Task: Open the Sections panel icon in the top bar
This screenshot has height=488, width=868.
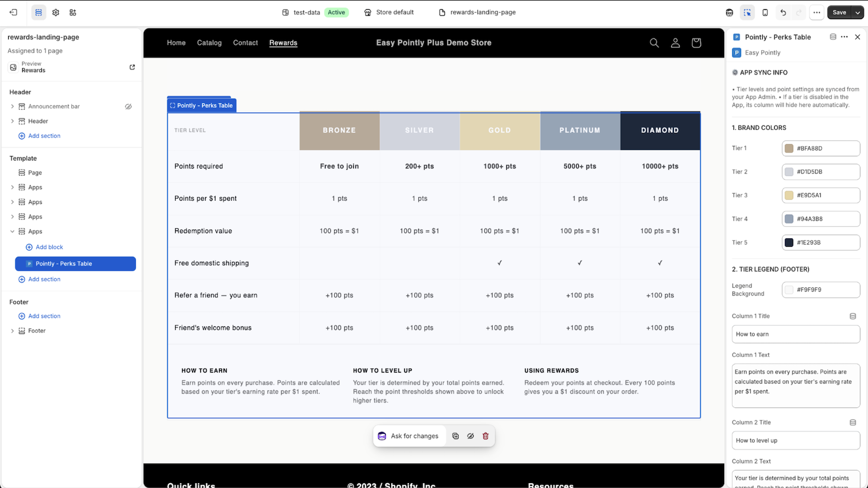Action: point(39,12)
